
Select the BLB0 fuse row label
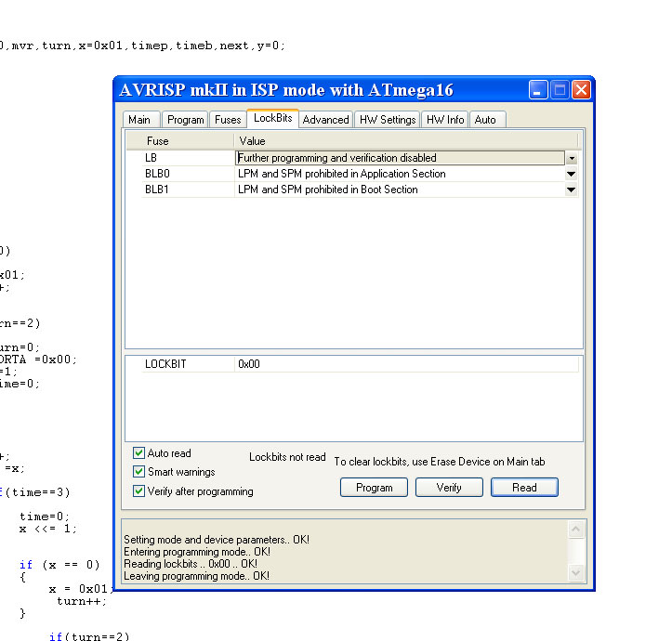tap(157, 174)
